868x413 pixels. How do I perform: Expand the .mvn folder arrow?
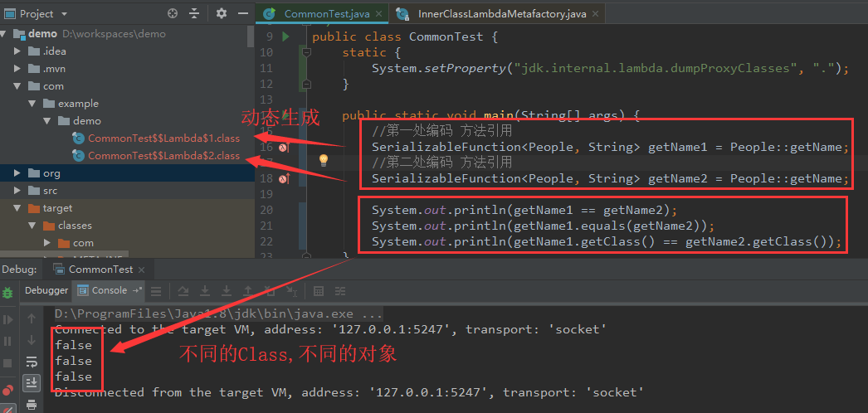[17, 69]
